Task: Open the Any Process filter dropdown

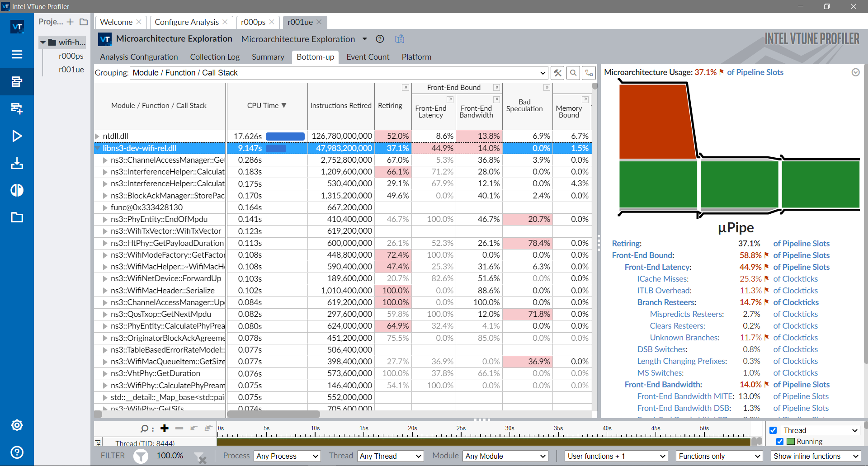Action: tap(287, 456)
